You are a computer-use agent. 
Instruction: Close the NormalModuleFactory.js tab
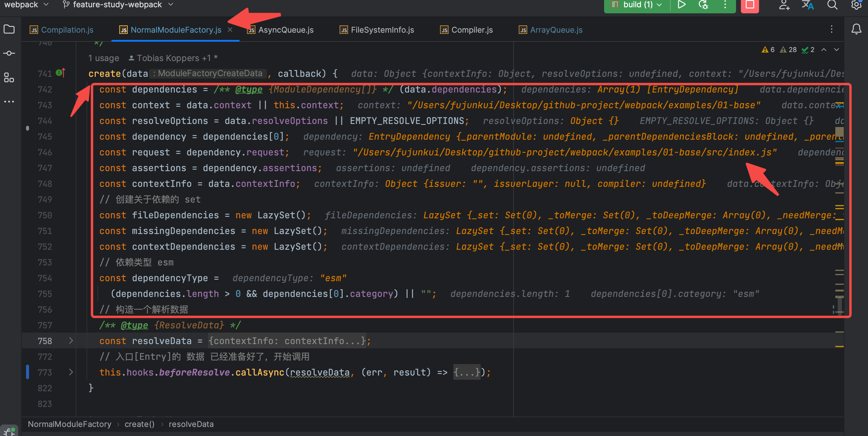coord(230,30)
